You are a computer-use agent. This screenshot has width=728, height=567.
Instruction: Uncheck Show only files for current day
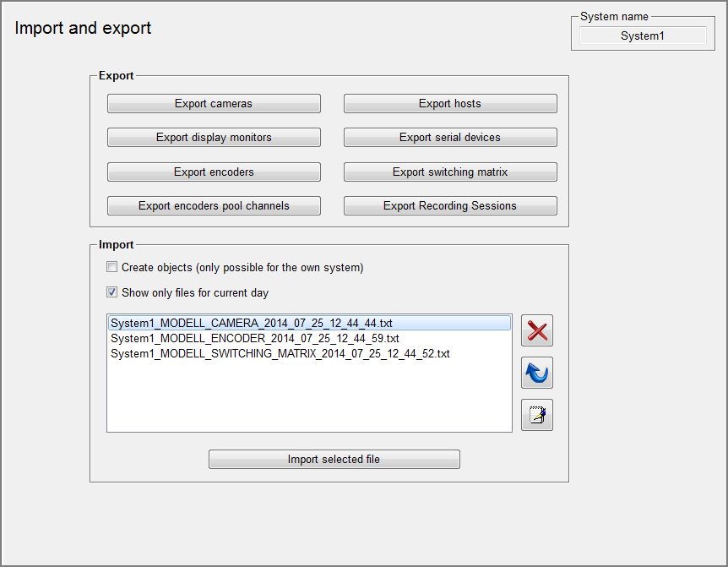[x=112, y=293]
